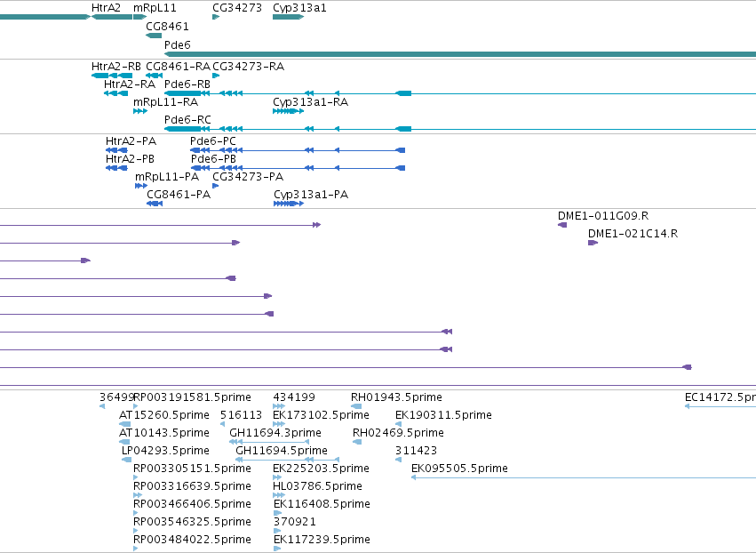The height and width of the screenshot is (553, 756).
Task: Click the HtrA2-RA transcript label
Action: [x=130, y=84]
